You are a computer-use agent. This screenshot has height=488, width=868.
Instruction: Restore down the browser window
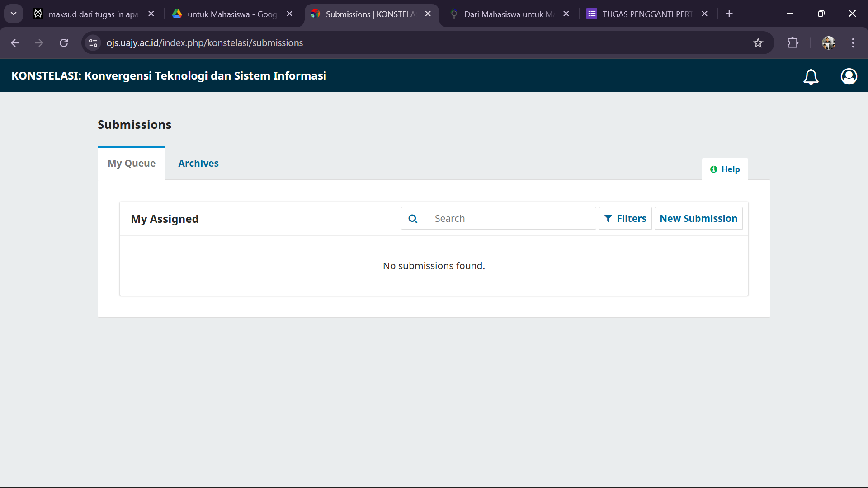[821, 14]
